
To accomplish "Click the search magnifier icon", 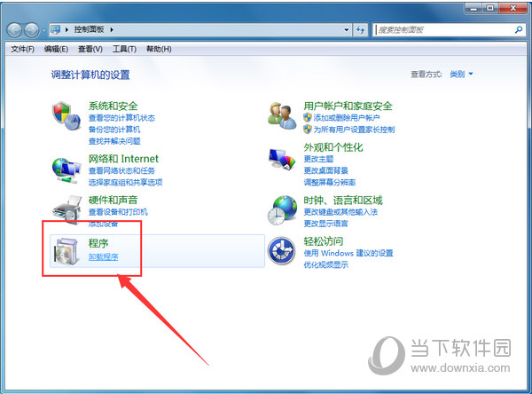I will 519,30.
